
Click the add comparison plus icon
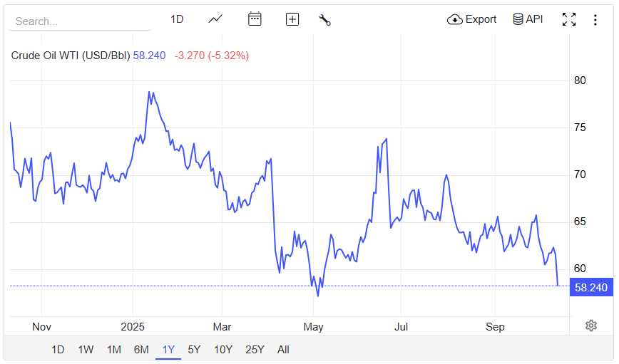pos(292,19)
